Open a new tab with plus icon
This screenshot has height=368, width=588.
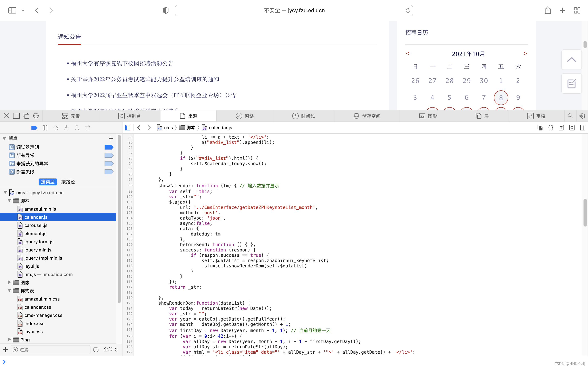[x=562, y=10]
